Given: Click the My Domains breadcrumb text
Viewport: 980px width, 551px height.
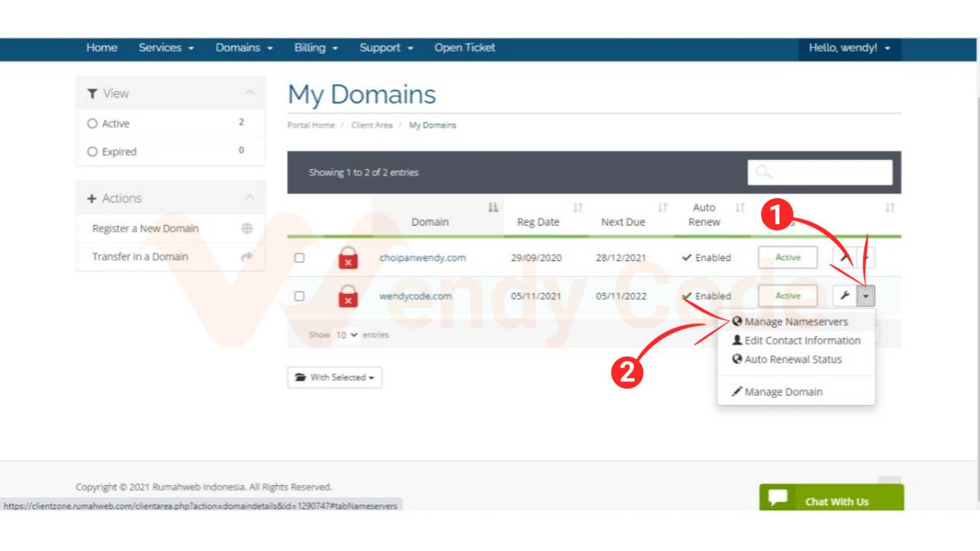Looking at the screenshot, I should [x=433, y=125].
